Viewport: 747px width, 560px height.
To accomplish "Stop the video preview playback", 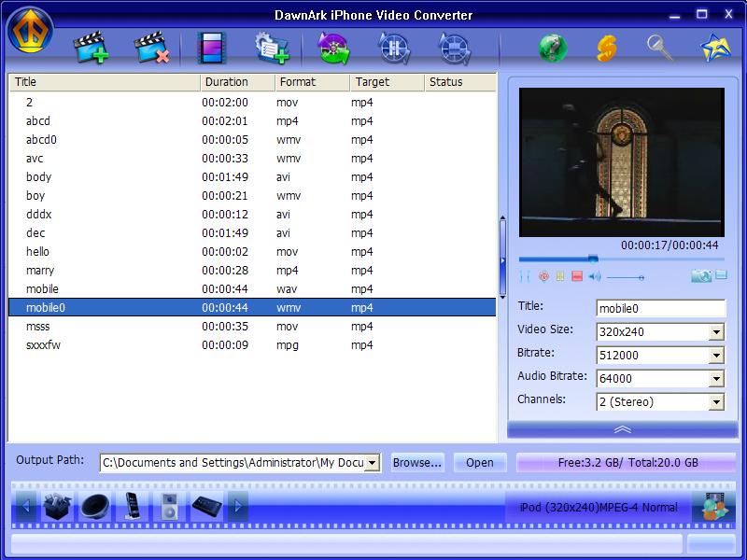I will click(577, 275).
